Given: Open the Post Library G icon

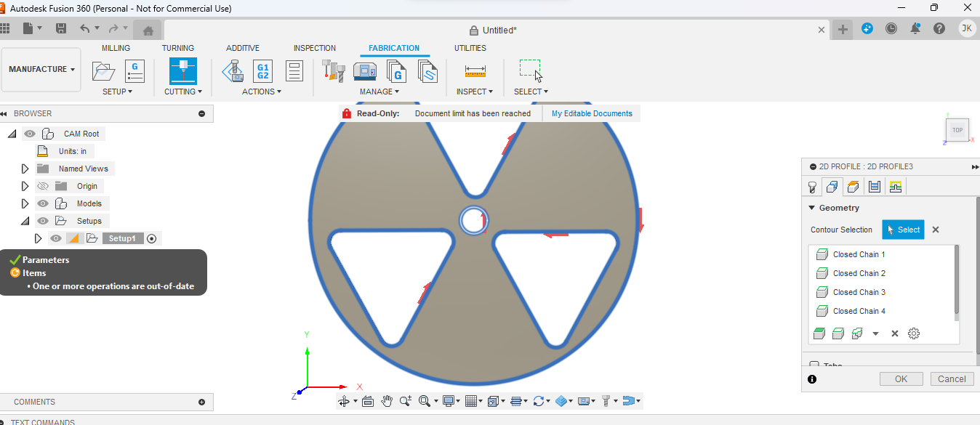Looking at the screenshot, I should (x=396, y=71).
